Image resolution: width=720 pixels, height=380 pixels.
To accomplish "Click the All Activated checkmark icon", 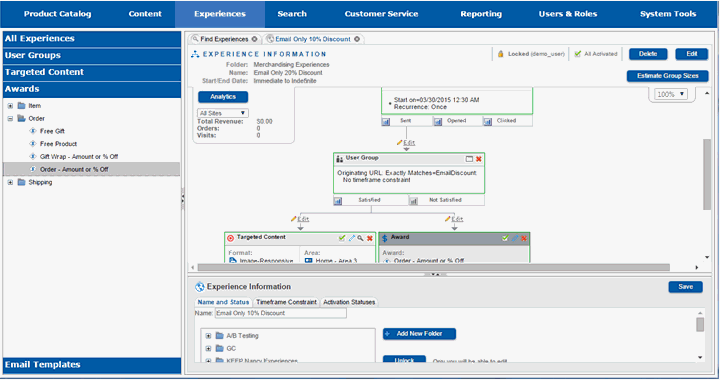I will pos(578,54).
